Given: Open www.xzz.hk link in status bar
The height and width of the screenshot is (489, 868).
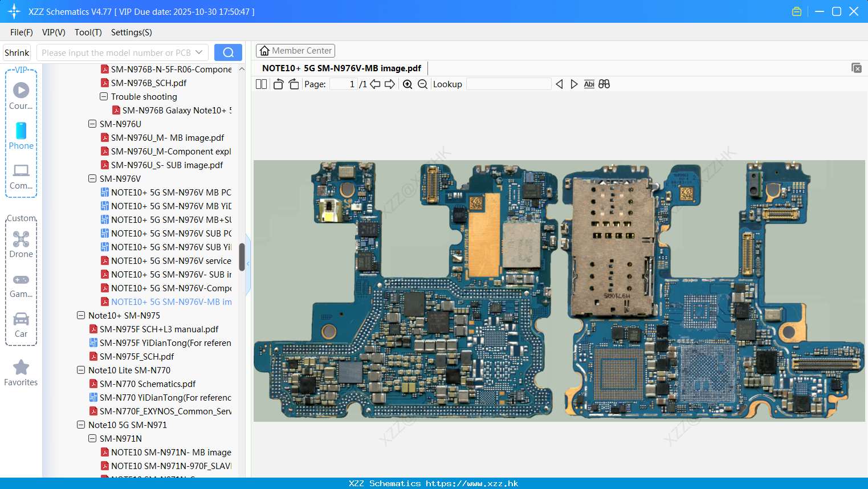Looking at the screenshot, I should tap(472, 483).
